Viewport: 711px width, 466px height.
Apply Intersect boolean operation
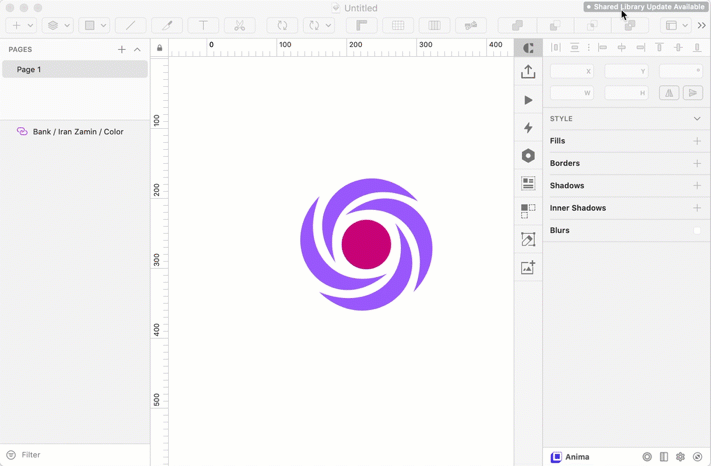592,25
